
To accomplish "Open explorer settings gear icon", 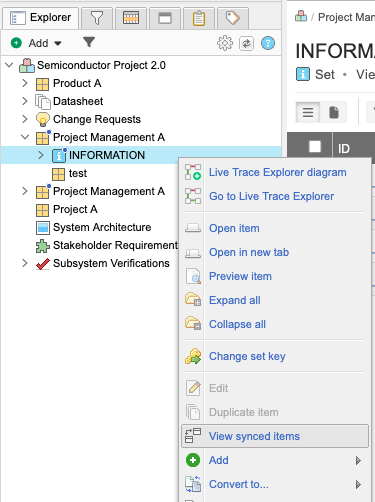I will click(225, 43).
